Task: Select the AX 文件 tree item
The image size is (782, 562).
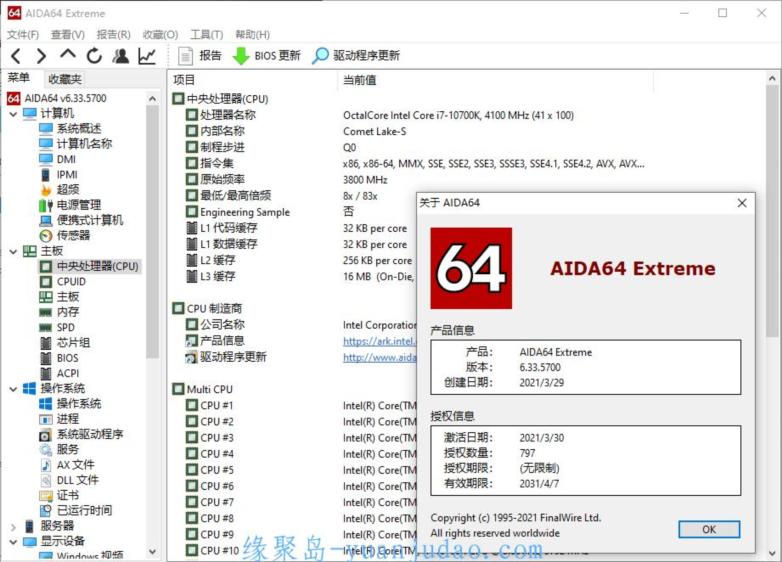Action: point(67,465)
